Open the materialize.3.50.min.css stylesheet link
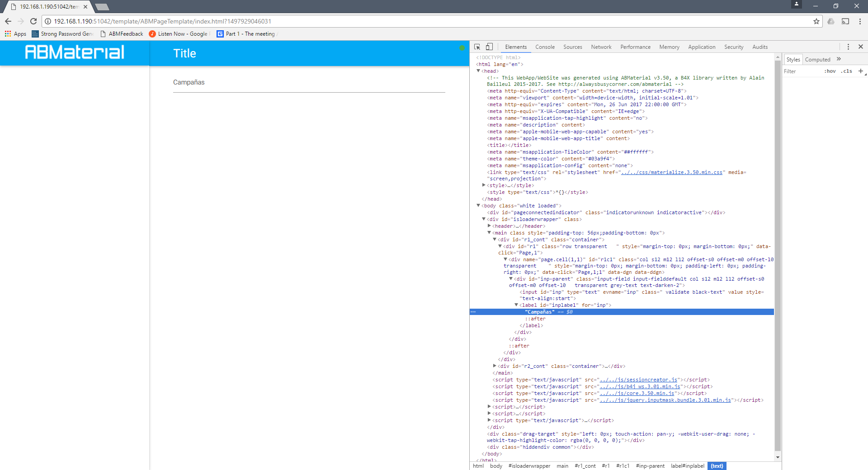The image size is (868, 470). (x=672, y=172)
